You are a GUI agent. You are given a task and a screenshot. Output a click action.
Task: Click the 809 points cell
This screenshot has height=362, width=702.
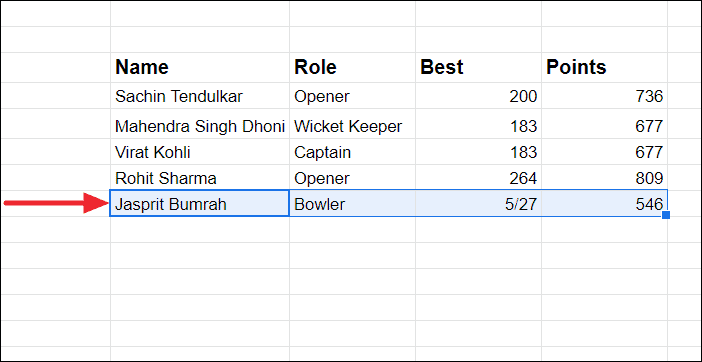(x=604, y=178)
